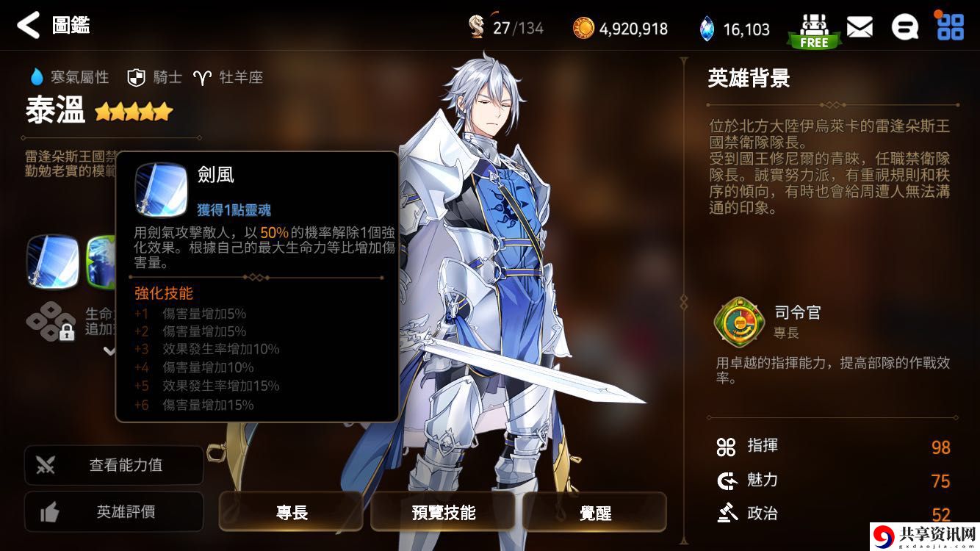
Task: Open the chat bubble icon
Action: pos(904,28)
